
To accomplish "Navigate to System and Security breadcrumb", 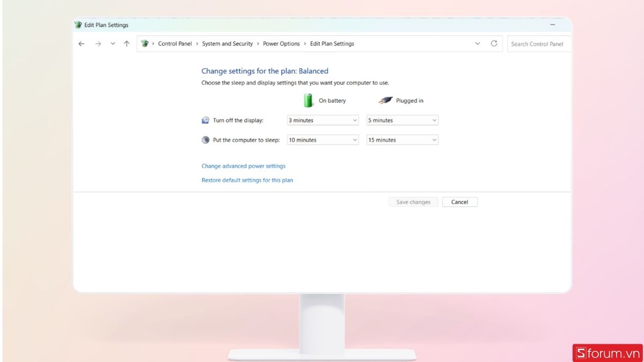I will [227, 44].
